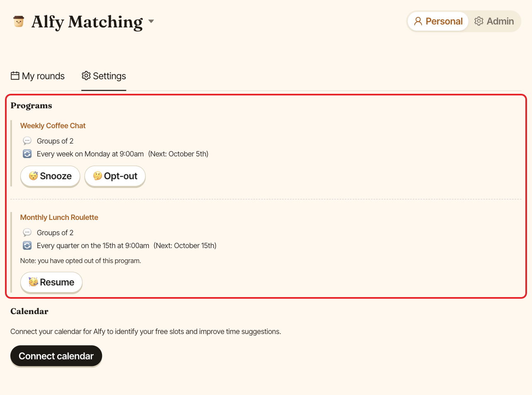The width and height of the screenshot is (532, 395).
Task: Open the My rounds tab
Action: tap(38, 76)
